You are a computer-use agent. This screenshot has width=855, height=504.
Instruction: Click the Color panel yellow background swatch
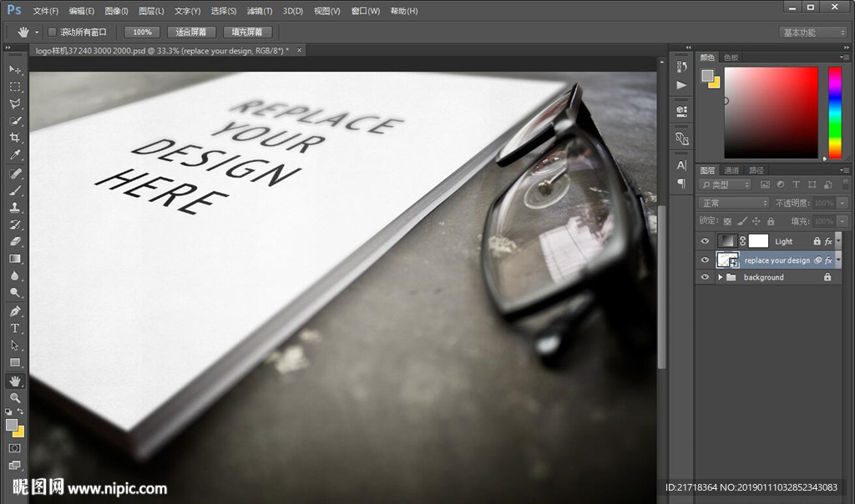(715, 83)
